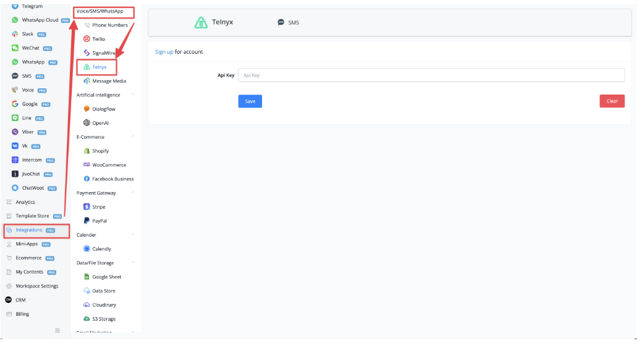The height and width of the screenshot is (346, 644).
Task: Collapse the Payment Gateway section chevron
Action: (x=133, y=193)
